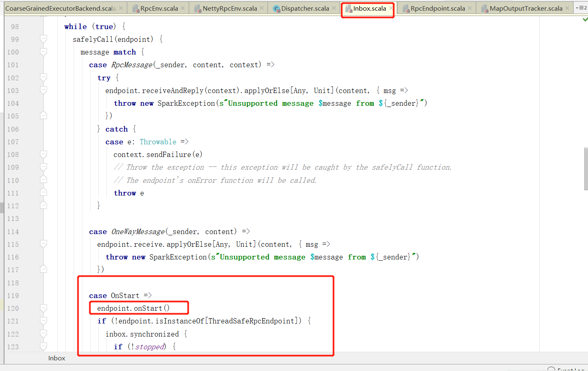The image size is (588, 371).
Task: Click 'safelyCall' in line 99
Action: pos(93,39)
